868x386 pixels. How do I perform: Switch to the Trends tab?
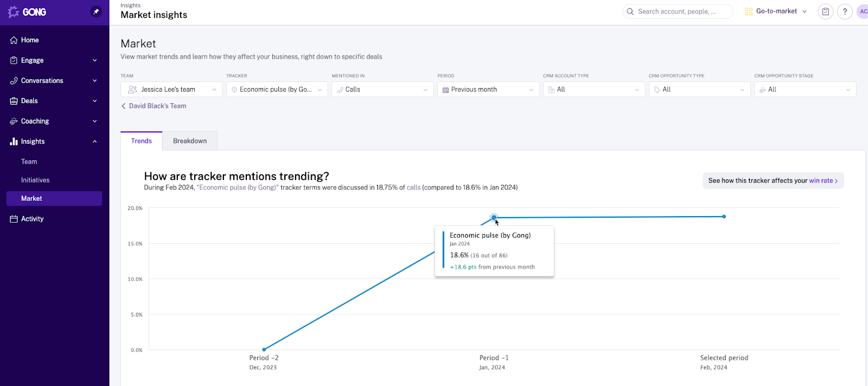(x=142, y=141)
